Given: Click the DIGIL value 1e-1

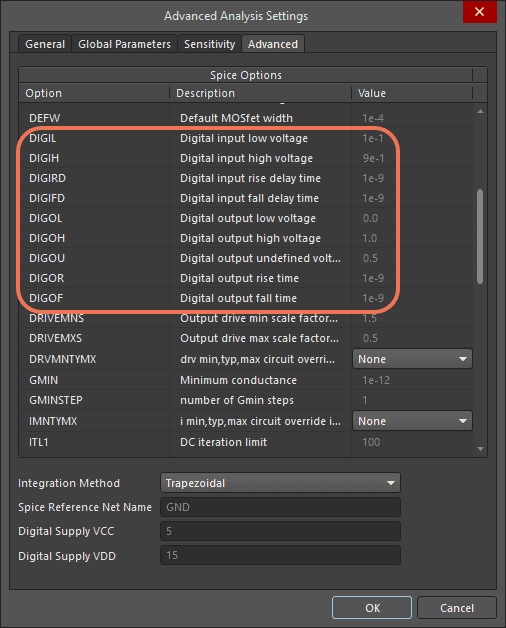Looking at the screenshot, I should coord(373,139).
